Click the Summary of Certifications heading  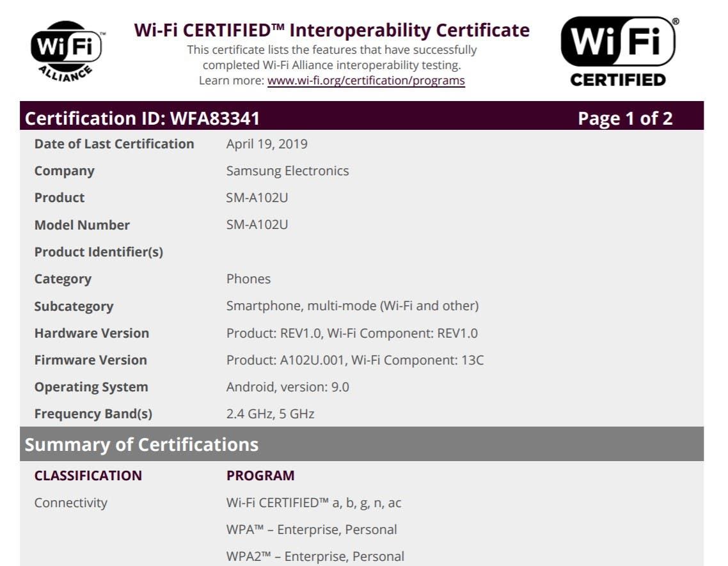click(141, 445)
